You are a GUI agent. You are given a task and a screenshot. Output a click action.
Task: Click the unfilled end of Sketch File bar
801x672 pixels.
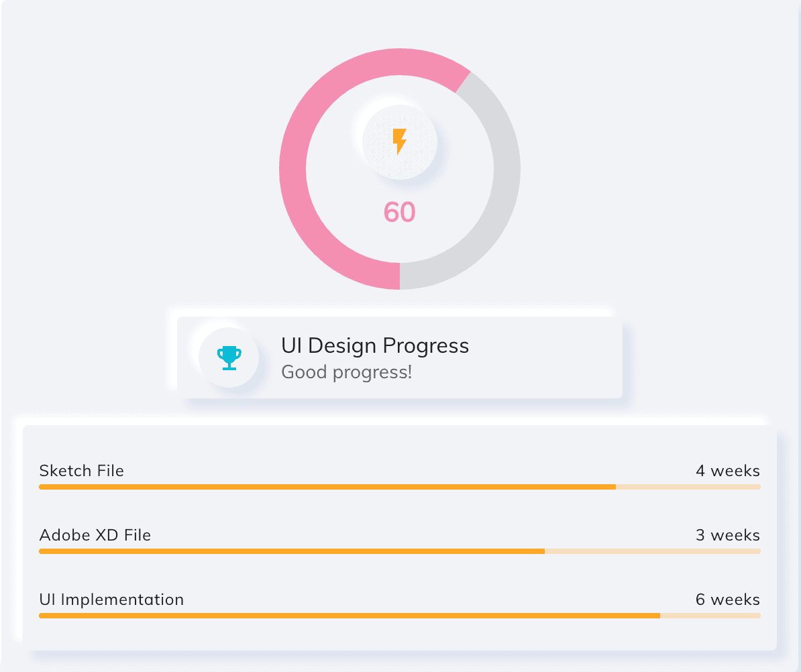click(x=688, y=487)
